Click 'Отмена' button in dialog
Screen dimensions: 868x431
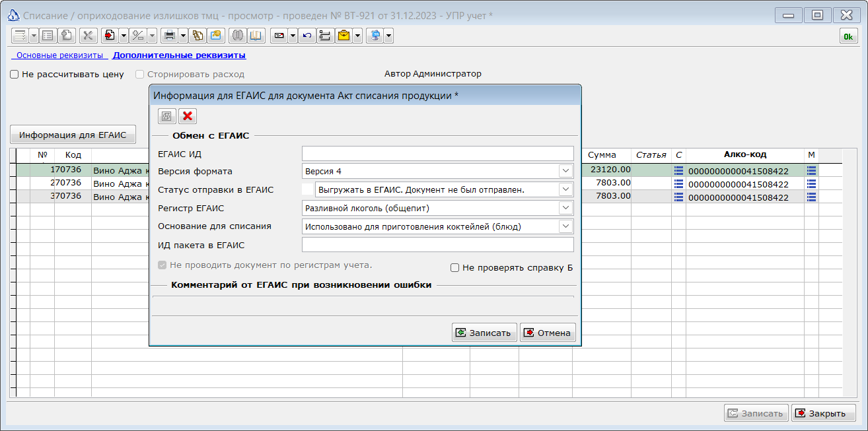point(548,333)
